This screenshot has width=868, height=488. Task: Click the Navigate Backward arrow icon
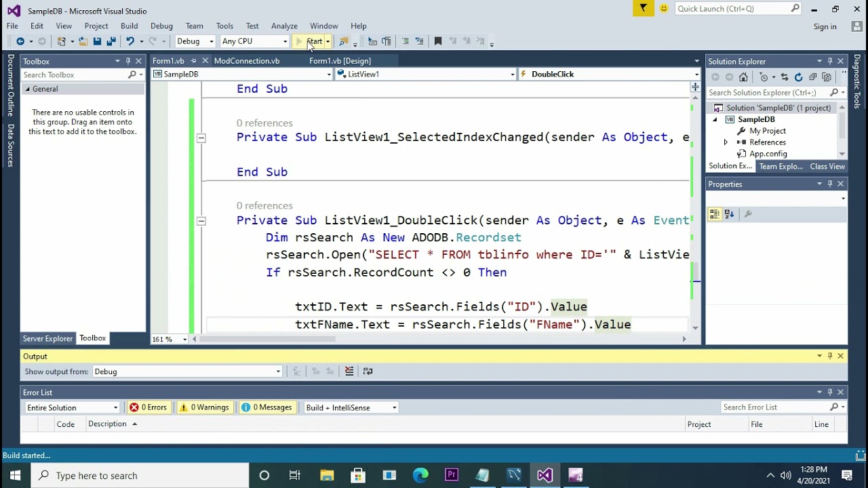20,41
